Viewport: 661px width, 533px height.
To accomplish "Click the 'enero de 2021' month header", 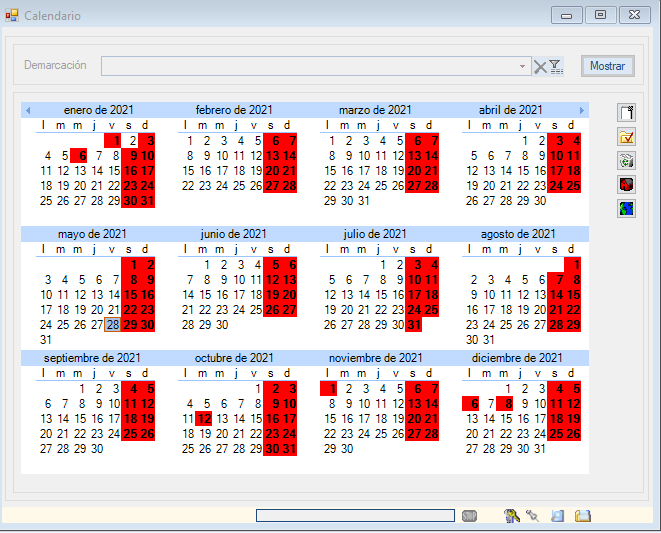I will (x=98, y=110).
